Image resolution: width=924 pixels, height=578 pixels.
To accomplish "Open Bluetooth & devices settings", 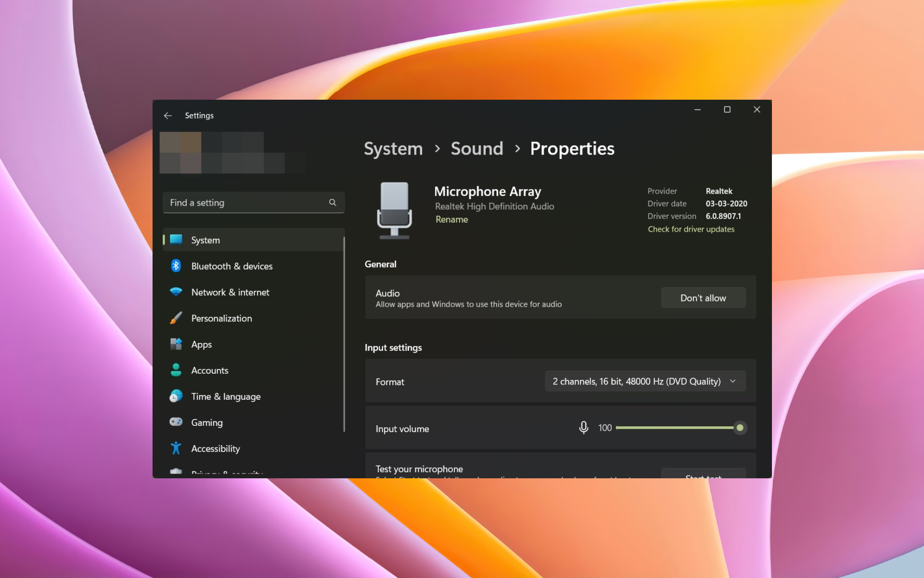I will coord(254,266).
